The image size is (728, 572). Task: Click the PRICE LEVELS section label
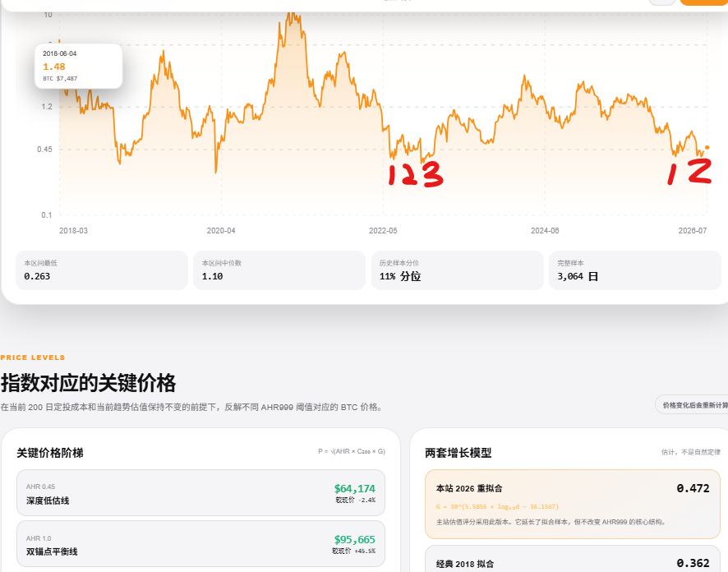pos(33,357)
